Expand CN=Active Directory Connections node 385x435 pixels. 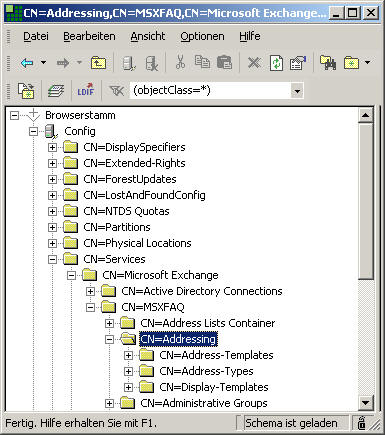coord(90,291)
